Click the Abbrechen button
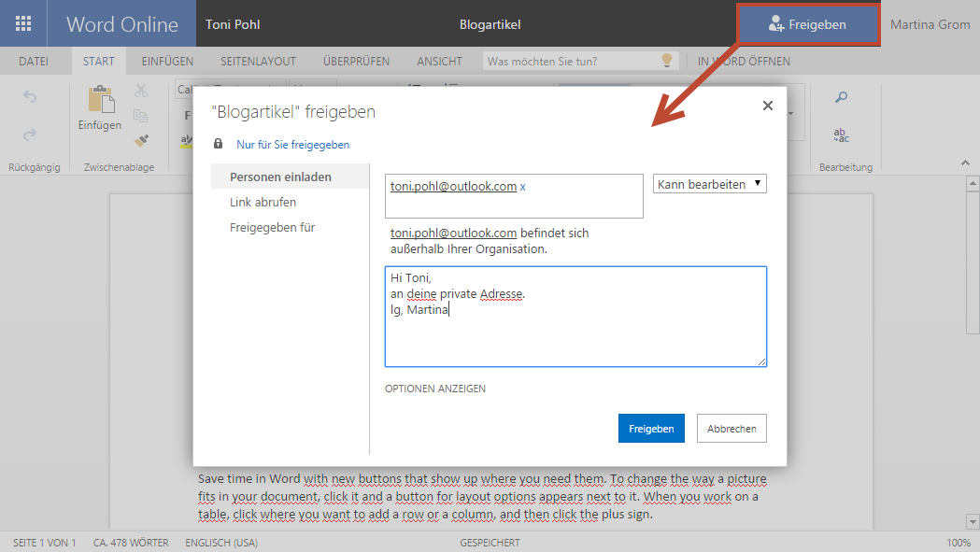Image resolution: width=980 pixels, height=552 pixels. click(x=731, y=429)
